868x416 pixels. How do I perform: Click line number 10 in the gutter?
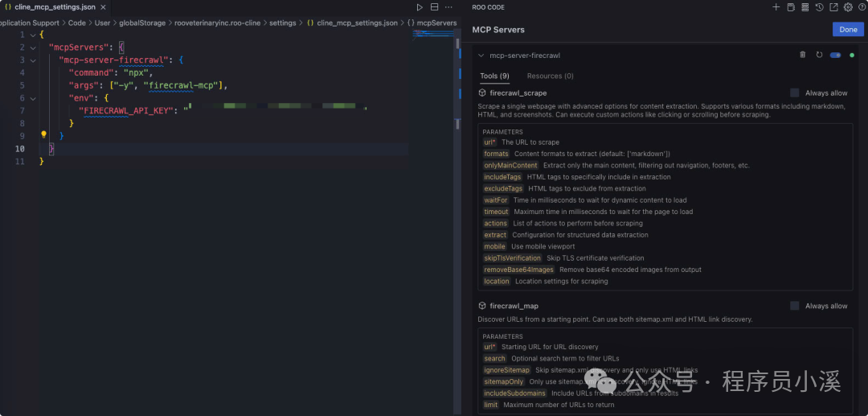click(20, 148)
